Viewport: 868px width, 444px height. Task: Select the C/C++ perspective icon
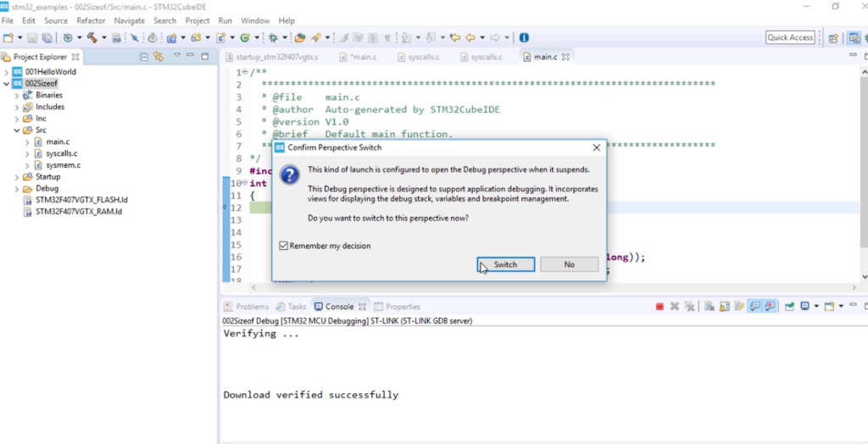(x=854, y=37)
